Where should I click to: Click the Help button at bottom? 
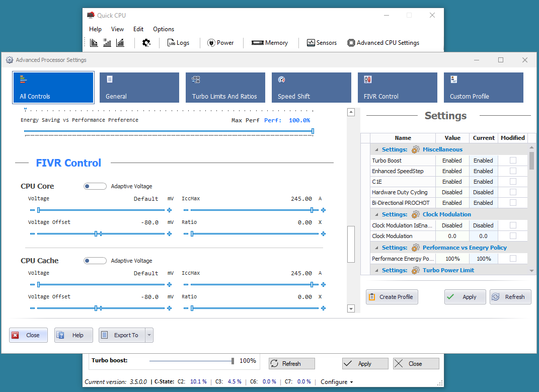coord(73,335)
